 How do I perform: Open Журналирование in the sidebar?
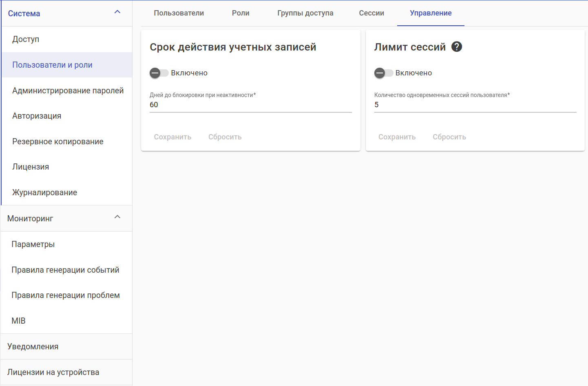coord(44,192)
